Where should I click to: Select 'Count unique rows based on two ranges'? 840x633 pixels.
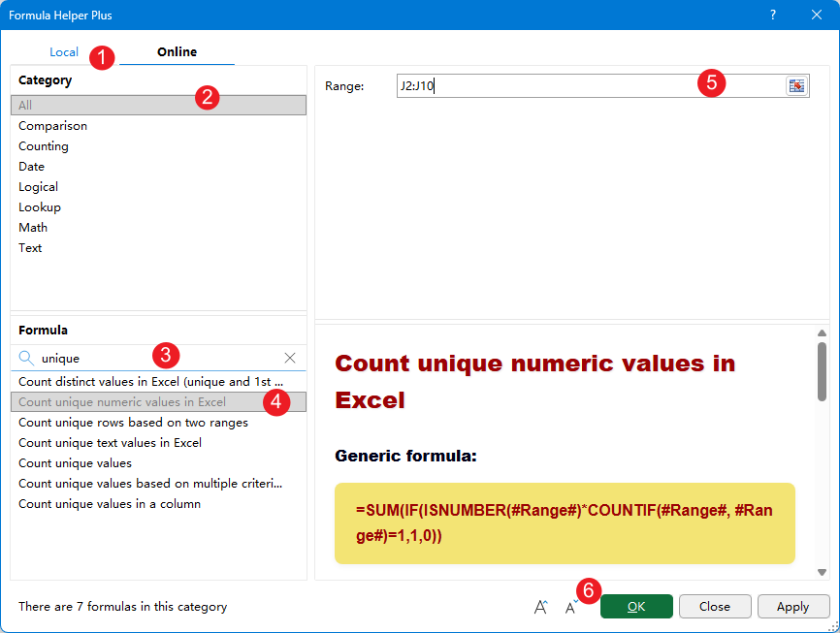[x=158, y=423]
